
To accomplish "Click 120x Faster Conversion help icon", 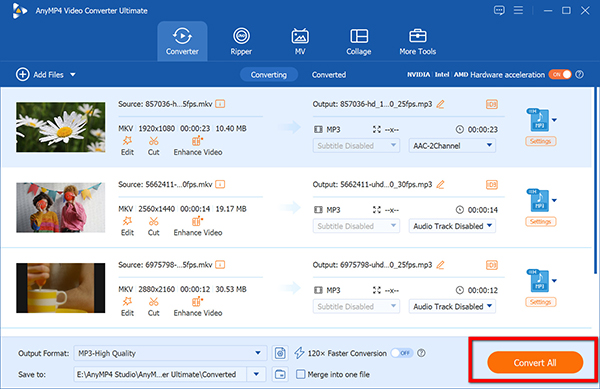I will 421,353.
